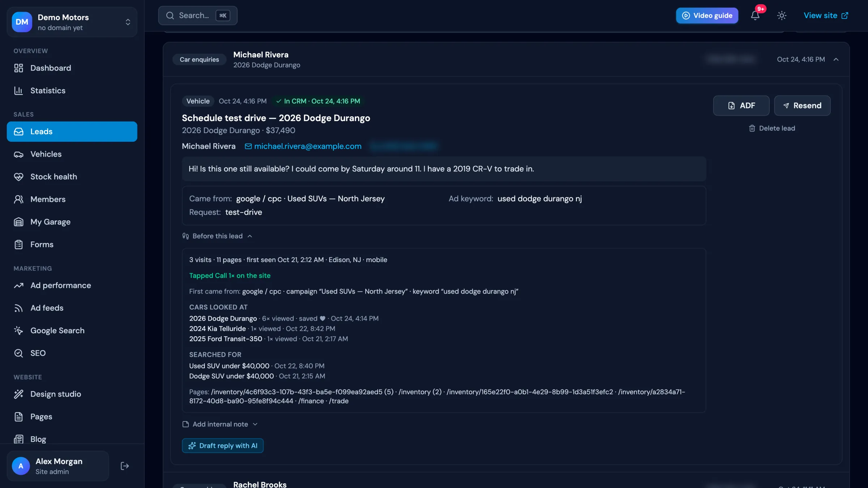Click 'Tapped Call 1× on the site' text
868x488 pixels.
[x=230, y=275]
